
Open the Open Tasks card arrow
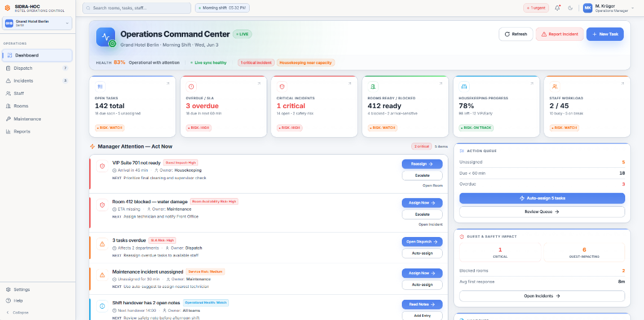point(167,84)
